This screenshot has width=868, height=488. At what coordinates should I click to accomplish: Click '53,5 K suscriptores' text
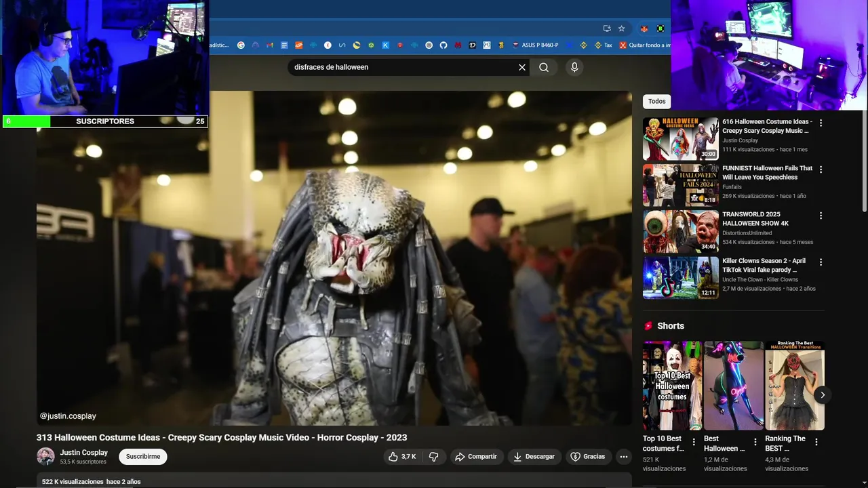click(x=83, y=462)
